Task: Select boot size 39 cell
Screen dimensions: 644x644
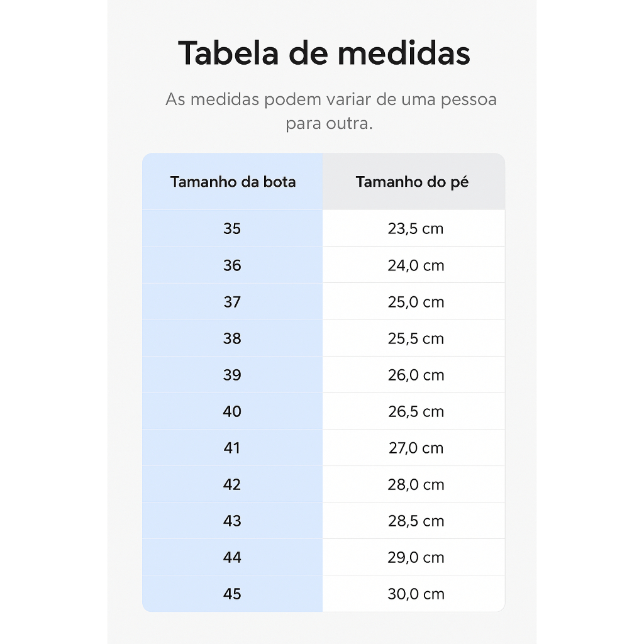Action: pyautogui.click(x=232, y=375)
